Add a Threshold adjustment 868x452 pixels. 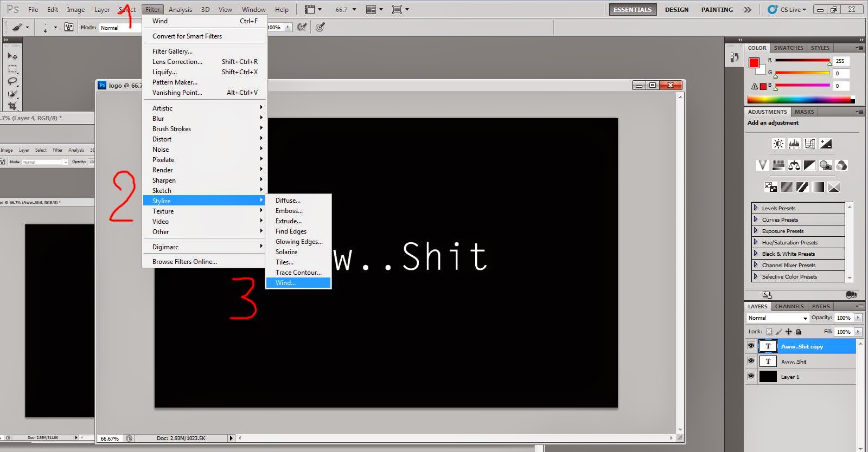pyautogui.click(x=802, y=187)
